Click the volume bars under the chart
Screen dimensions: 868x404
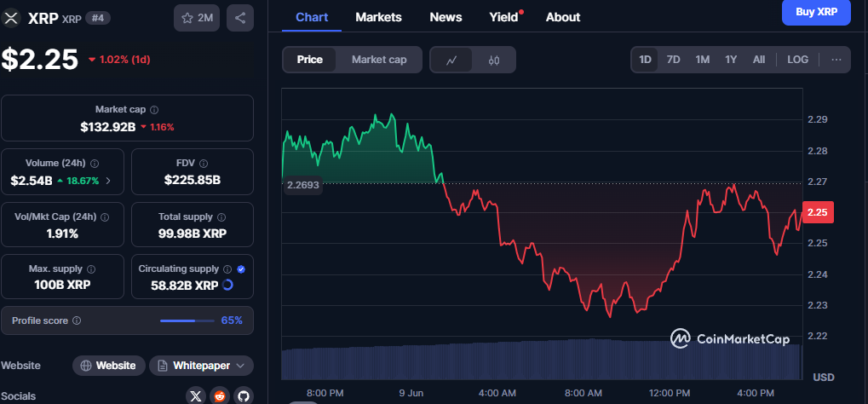tap(541, 359)
